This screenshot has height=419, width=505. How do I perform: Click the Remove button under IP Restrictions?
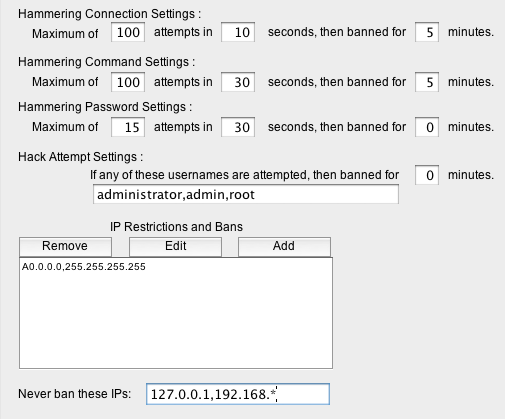[x=65, y=247]
